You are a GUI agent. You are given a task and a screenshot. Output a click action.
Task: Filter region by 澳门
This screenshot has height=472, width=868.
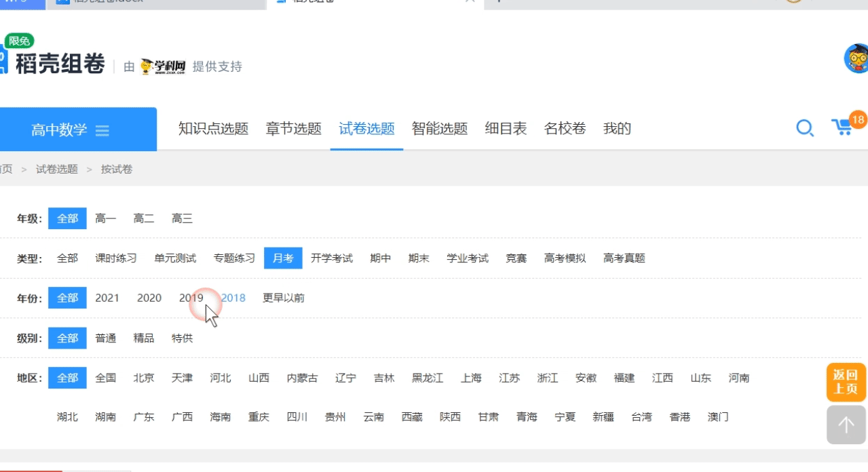coord(718,417)
